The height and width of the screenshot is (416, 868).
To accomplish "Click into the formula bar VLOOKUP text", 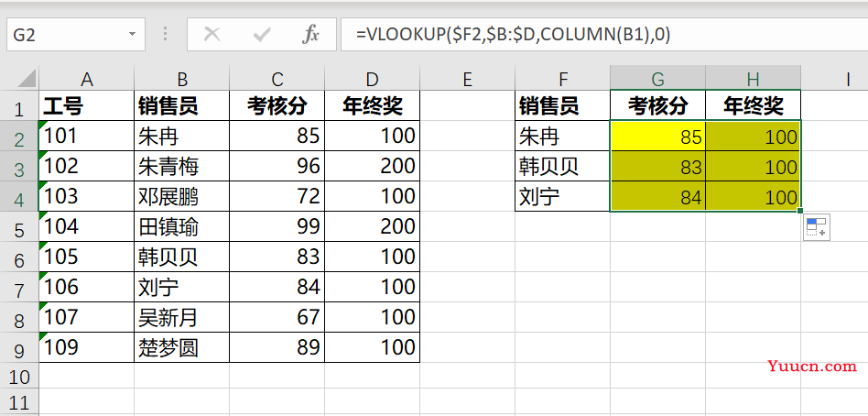I will [513, 35].
